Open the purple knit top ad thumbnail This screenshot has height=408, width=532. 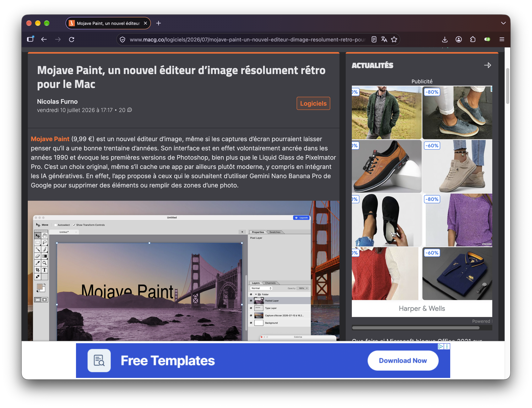pos(457,220)
